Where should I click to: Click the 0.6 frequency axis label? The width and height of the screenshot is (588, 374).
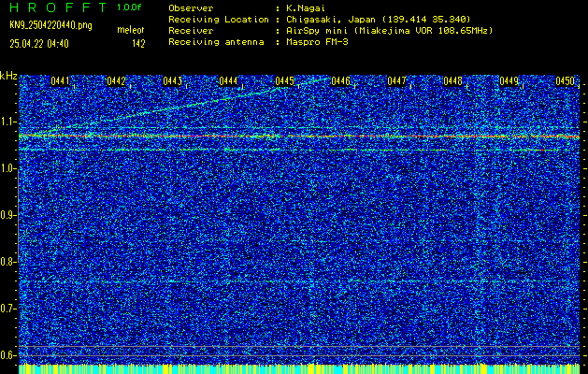click(8, 355)
